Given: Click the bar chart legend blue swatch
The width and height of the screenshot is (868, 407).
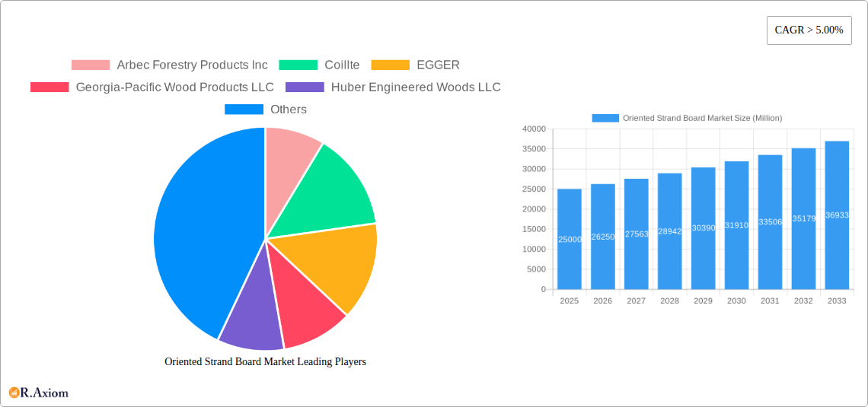Looking at the screenshot, I should (x=605, y=118).
